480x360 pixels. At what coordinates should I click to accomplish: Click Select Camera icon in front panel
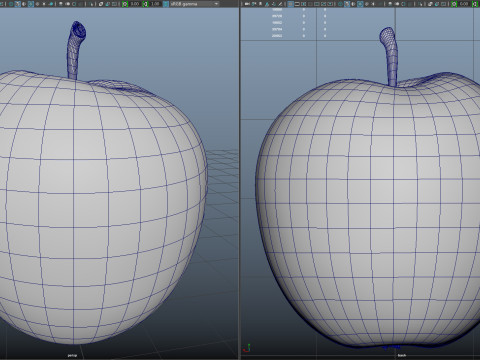(x=247, y=4)
